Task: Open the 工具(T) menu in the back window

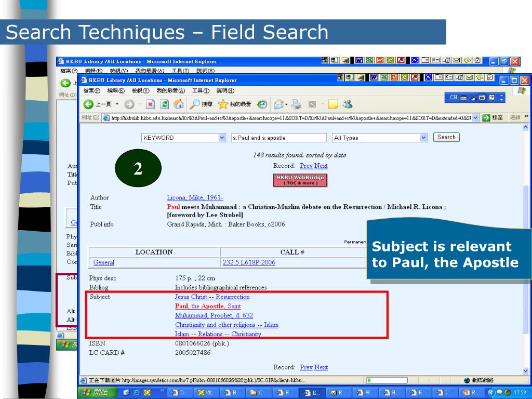Action: point(180,71)
